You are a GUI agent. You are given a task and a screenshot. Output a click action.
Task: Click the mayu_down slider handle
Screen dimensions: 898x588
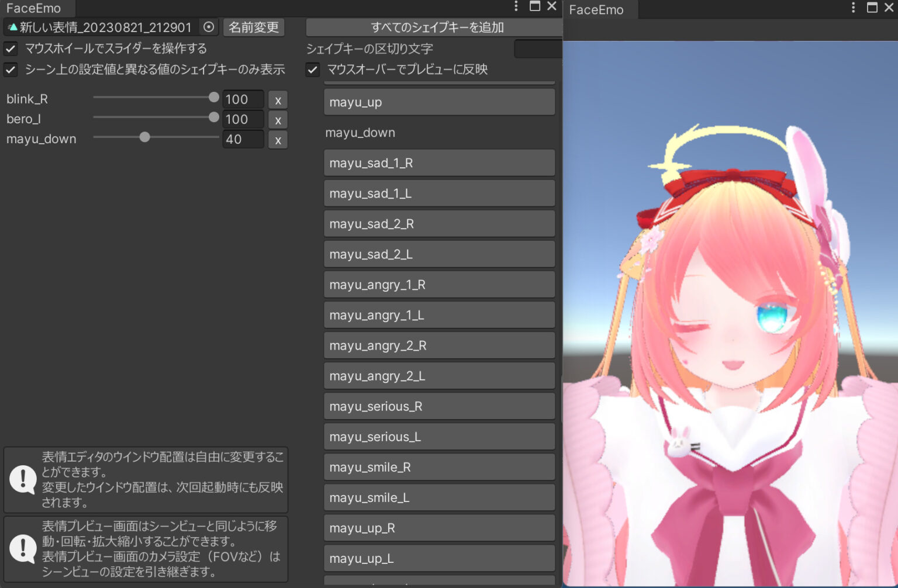[145, 137]
